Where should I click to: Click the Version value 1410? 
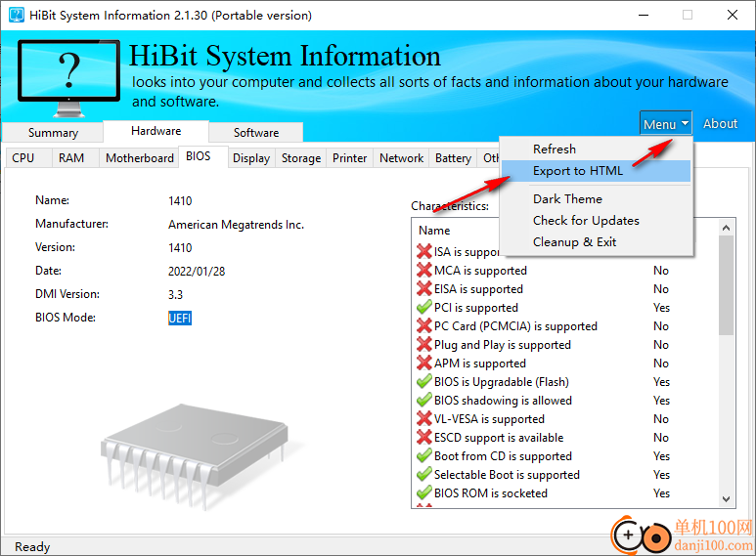pos(180,247)
